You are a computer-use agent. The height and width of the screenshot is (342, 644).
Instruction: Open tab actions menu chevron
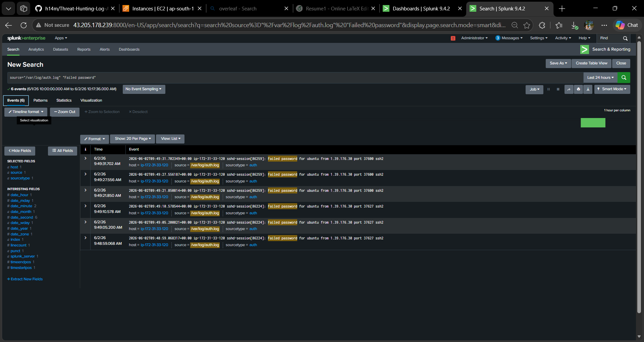coord(8,9)
